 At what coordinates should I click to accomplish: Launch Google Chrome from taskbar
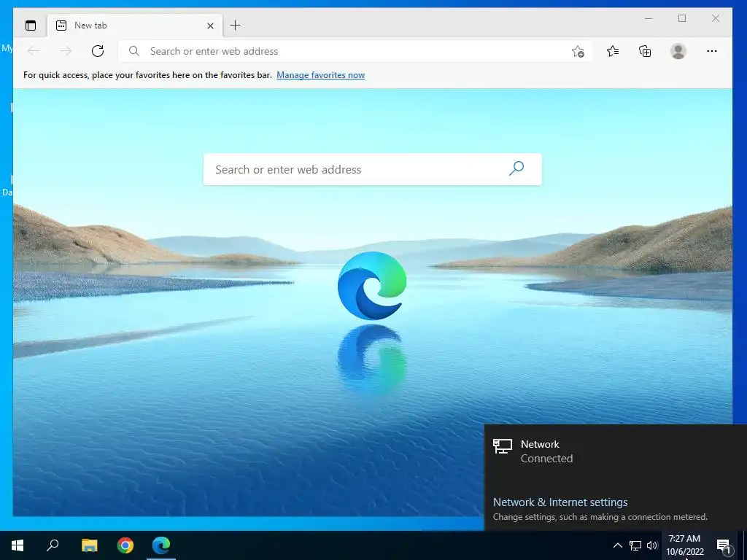[x=125, y=545]
